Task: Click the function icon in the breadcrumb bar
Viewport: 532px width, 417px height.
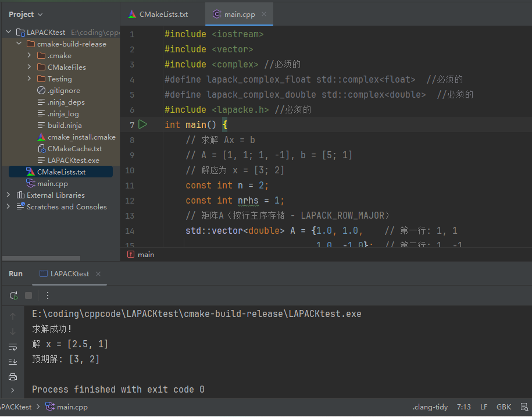Action: click(x=131, y=255)
